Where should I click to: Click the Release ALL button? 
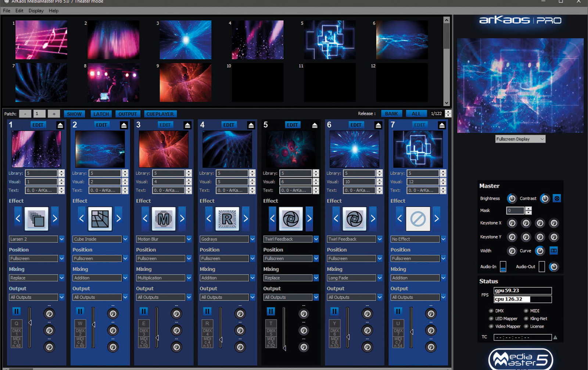point(416,114)
